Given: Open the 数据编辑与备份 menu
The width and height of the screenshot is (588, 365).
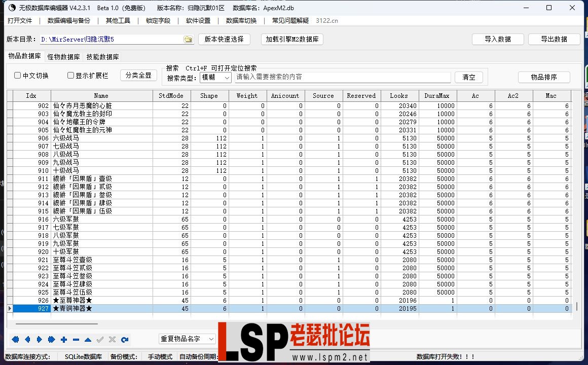Looking at the screenshot, I should tap(69, 21).
